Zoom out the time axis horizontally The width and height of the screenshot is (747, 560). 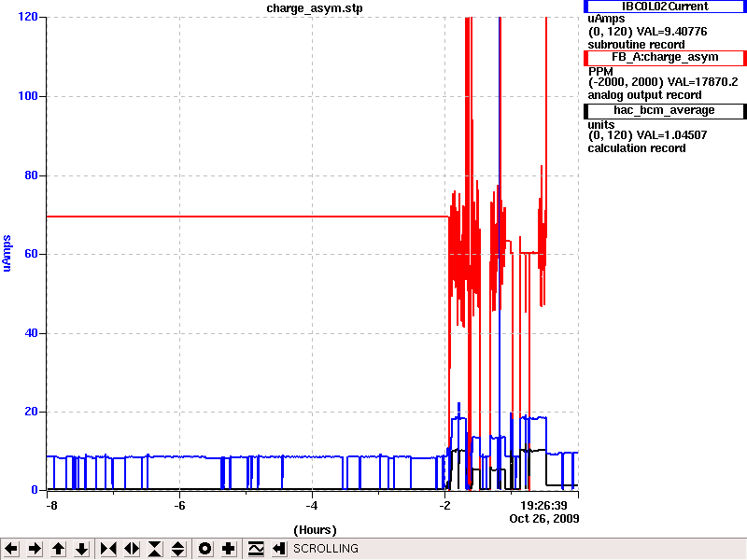132,549
